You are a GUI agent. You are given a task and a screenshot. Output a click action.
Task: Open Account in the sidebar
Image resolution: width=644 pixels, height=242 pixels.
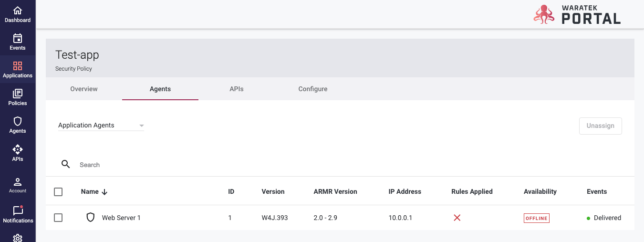click(x=18, y=185)
